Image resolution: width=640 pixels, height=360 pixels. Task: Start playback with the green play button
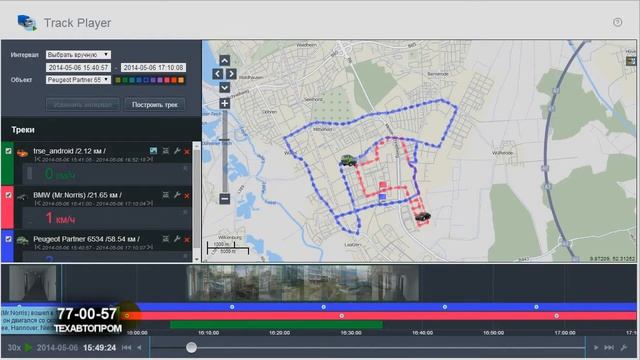coord(28,347)
